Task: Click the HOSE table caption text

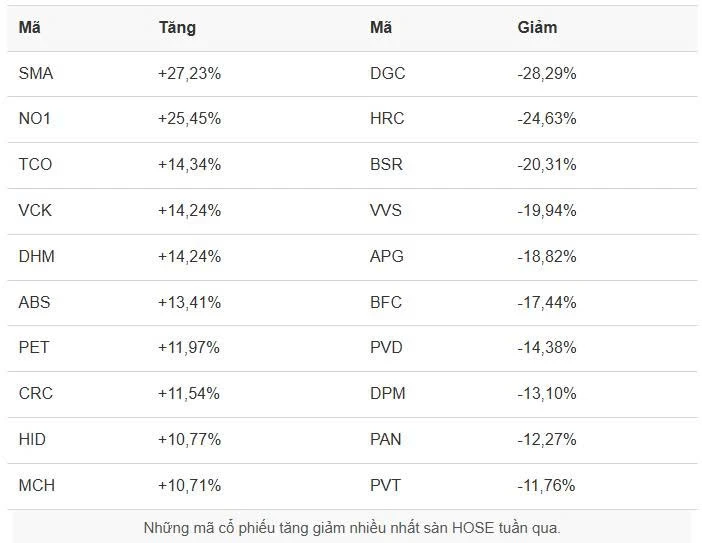Action: tap(351, 527)
